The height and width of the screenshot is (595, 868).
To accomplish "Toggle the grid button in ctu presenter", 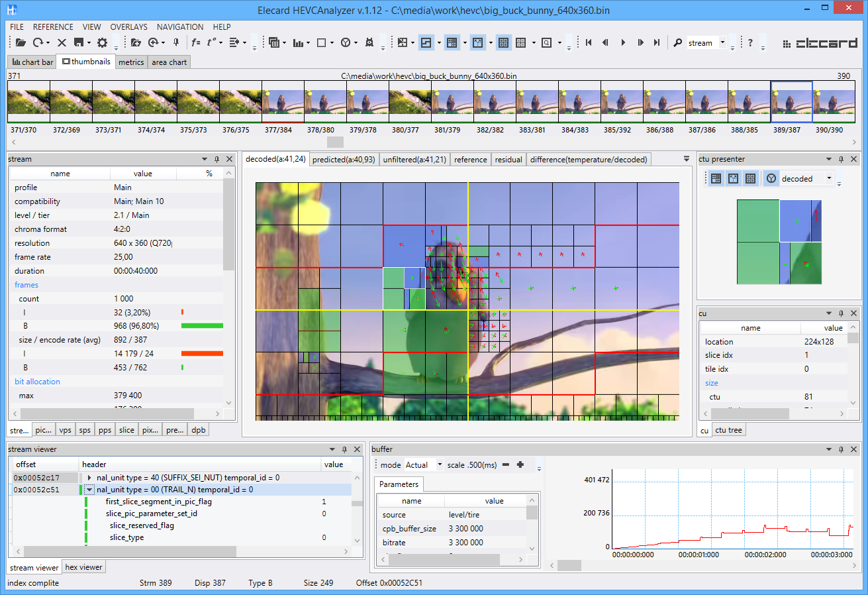I will (716, 178).
